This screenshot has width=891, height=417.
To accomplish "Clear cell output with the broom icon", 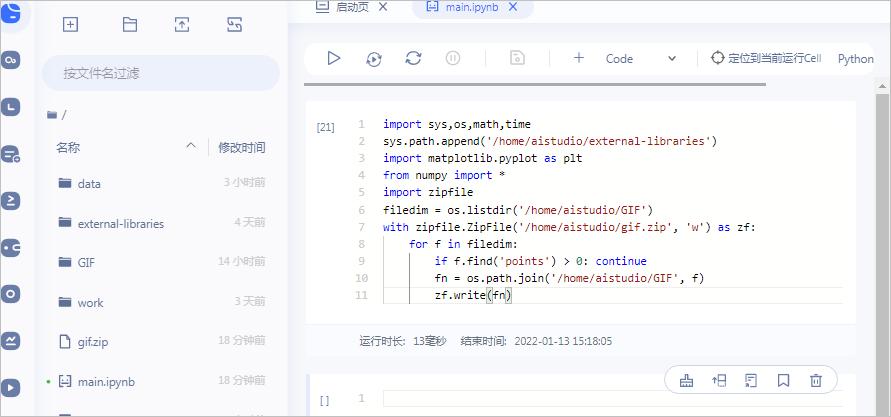I will coord(686,380).
